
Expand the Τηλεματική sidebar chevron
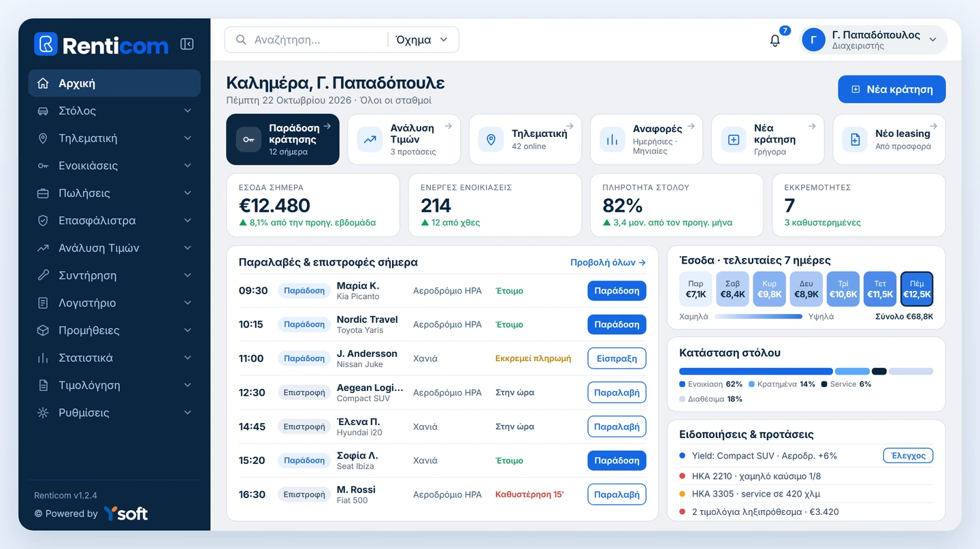pos(187,138)
